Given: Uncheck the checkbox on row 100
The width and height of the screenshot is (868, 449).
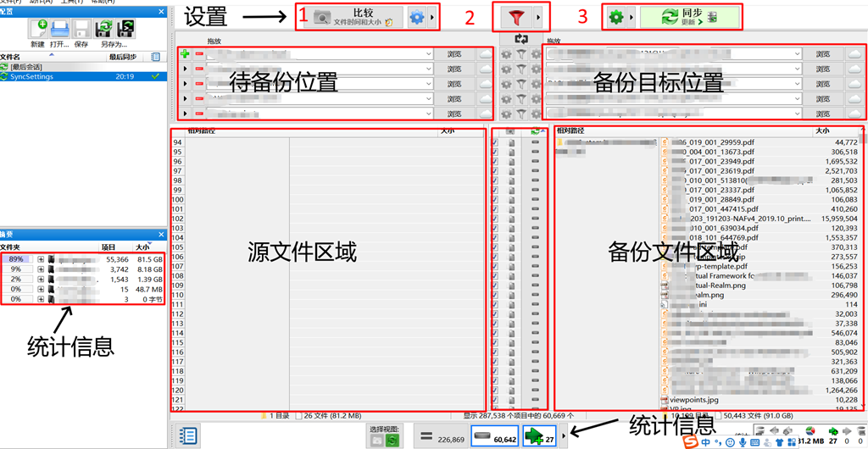Looking at the screenshot, I should [x=494, y=200].
